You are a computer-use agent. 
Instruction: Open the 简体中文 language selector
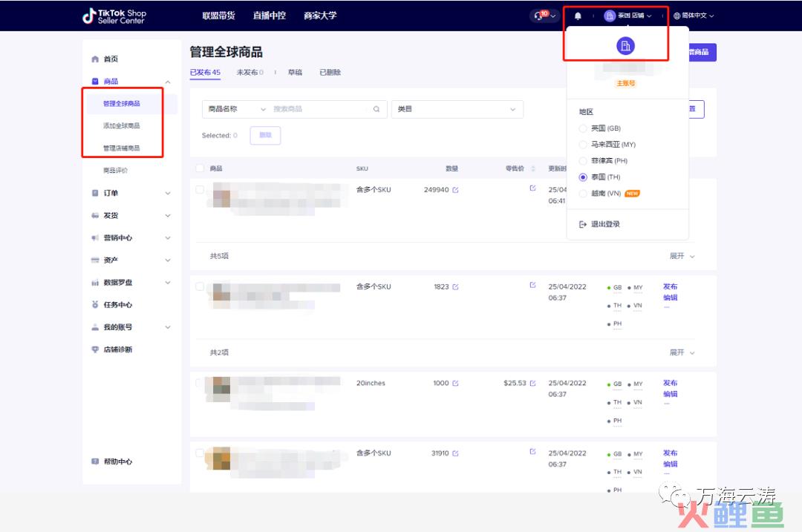click(x=694, y=16)
